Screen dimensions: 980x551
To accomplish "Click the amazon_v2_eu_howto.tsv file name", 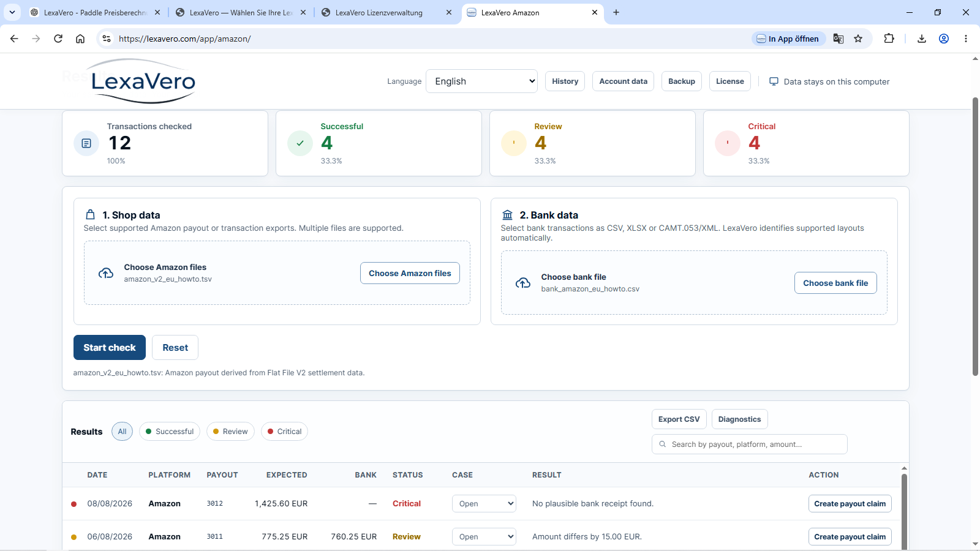I will [x=168, y=279].
